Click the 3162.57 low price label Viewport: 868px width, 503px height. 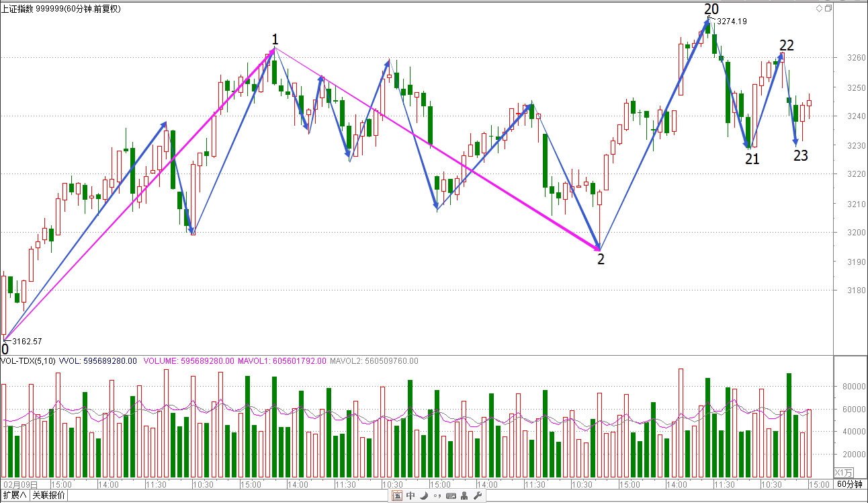pos(27,342)
